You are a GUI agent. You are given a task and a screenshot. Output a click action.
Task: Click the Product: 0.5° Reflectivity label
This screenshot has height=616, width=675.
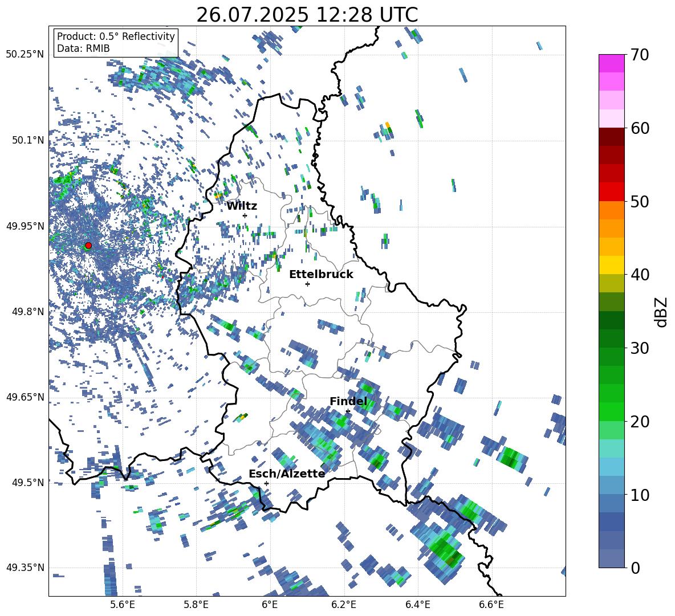[116, 36]
